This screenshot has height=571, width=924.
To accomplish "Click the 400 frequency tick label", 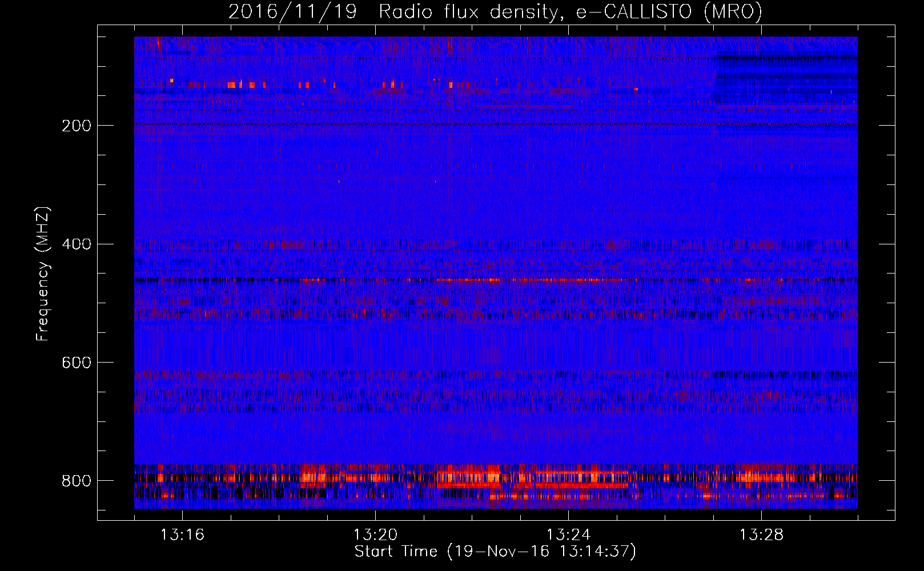I will coord(77,244).
